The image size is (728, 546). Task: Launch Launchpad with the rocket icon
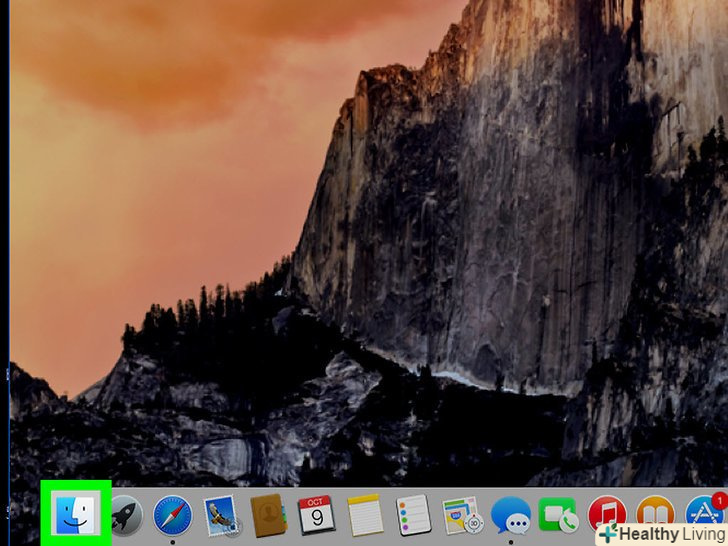click(126, 517)
